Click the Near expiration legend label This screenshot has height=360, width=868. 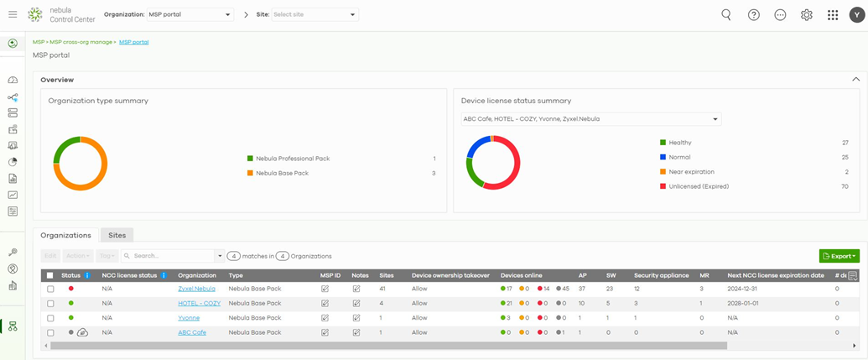coord(691,172)
